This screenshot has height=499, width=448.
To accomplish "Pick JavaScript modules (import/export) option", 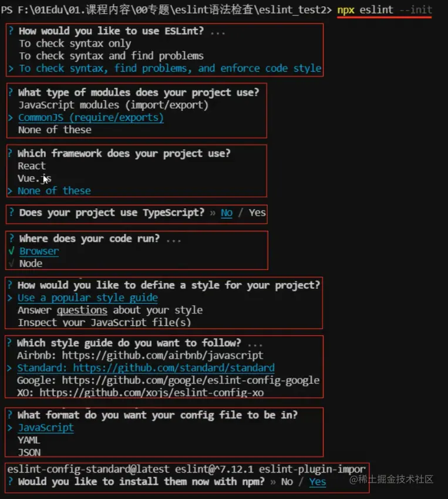I will click(x=113, y=104).
